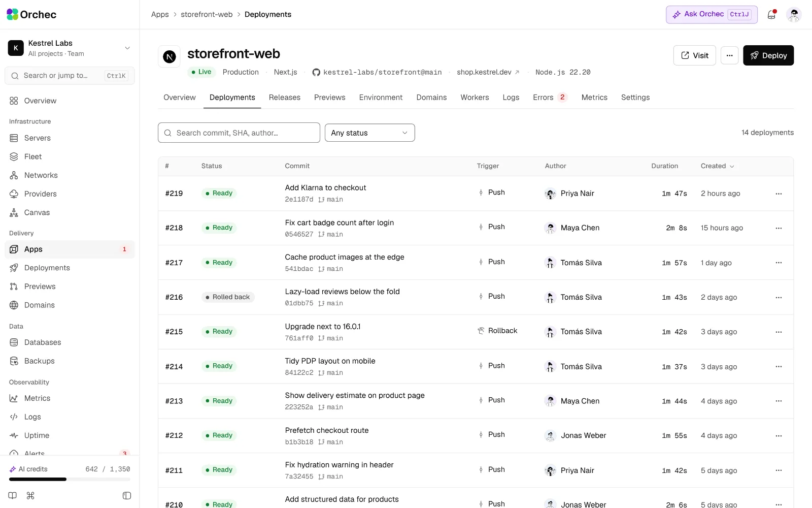Open more actions for deployment #219
Screen dimensions: 812x508
click(x=779, y=194)
